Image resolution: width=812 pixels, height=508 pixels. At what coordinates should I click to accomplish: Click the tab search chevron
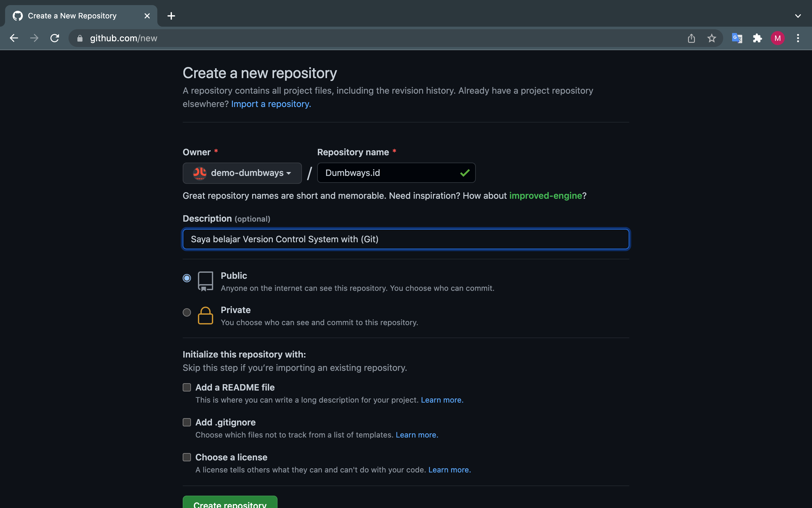(798, 16)
